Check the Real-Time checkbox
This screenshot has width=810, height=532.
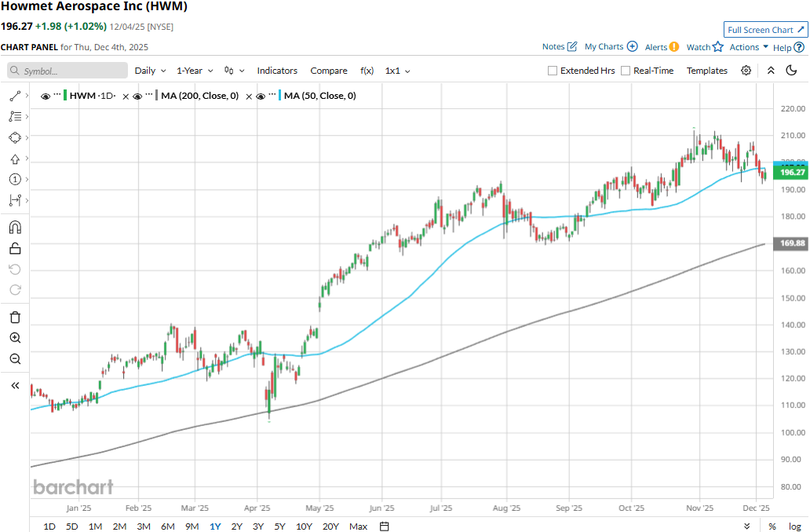626,71
